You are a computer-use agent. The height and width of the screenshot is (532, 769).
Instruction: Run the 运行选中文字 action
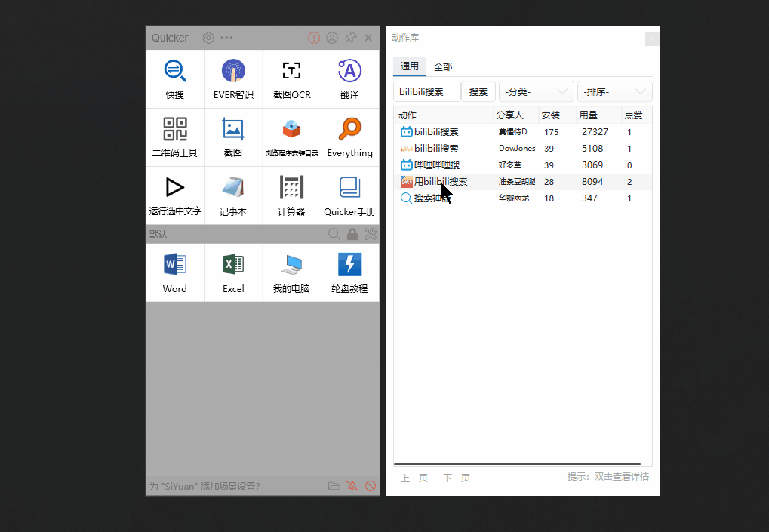pyautogui.click(x=174, y=195)
